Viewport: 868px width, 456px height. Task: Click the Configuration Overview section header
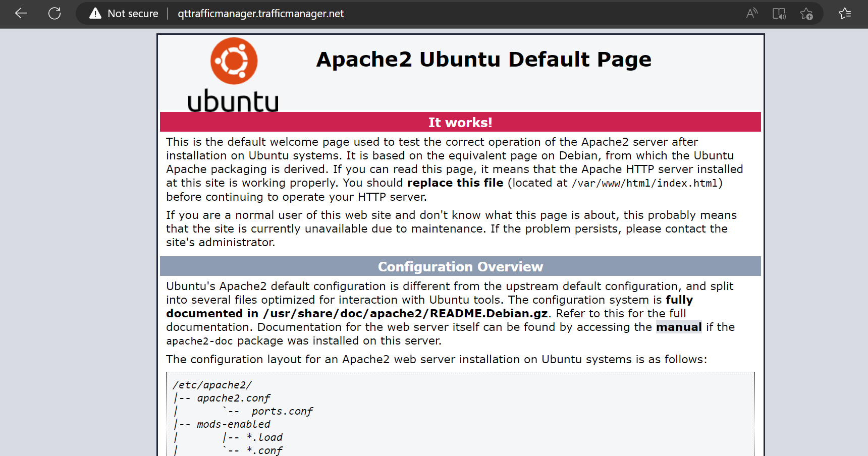coord(460,267)
